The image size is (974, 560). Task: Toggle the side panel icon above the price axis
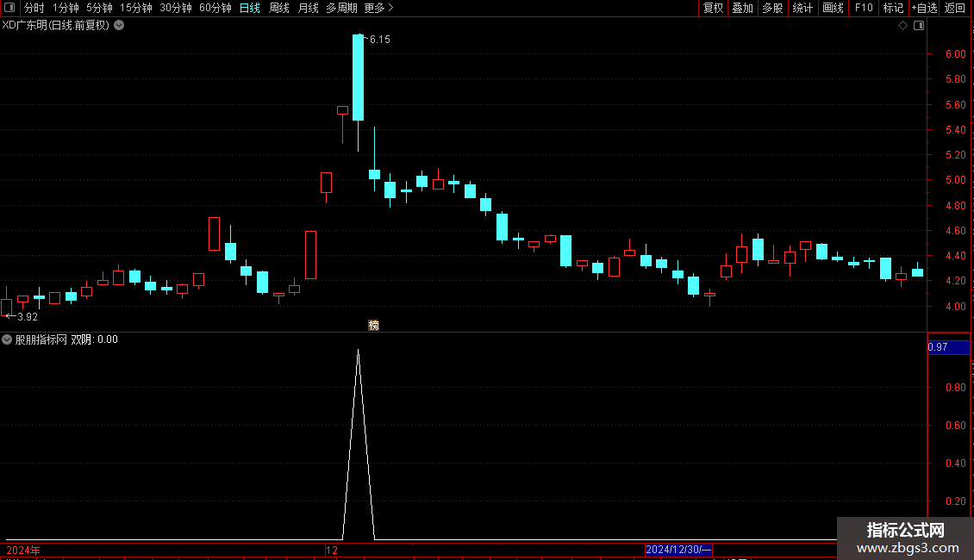[x=919, y=26]
